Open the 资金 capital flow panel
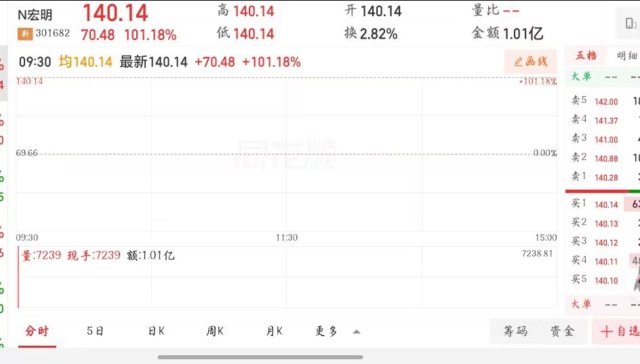 point(562,331)
